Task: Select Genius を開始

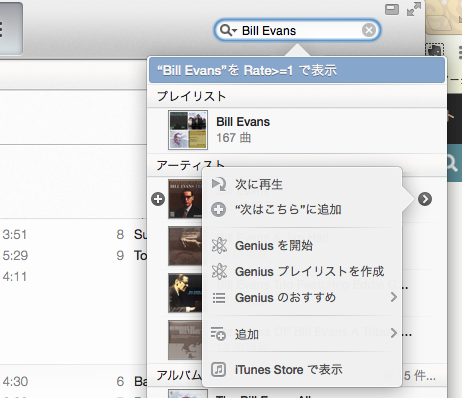Action: (302, 246)
